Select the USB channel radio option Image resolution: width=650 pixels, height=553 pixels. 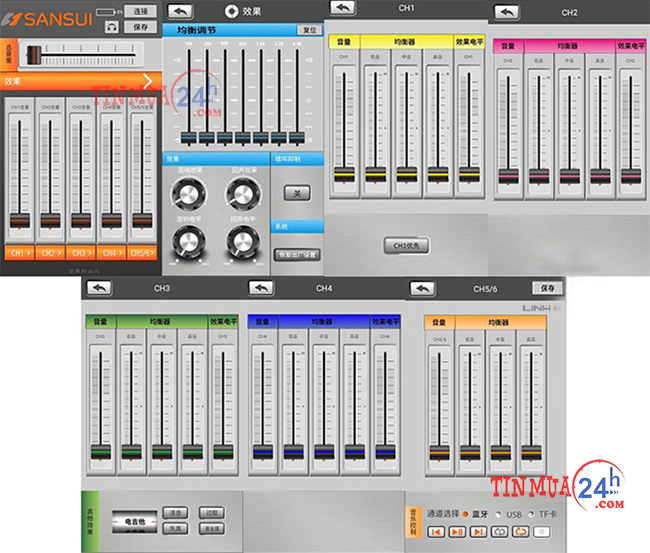(x=500, y=513)
